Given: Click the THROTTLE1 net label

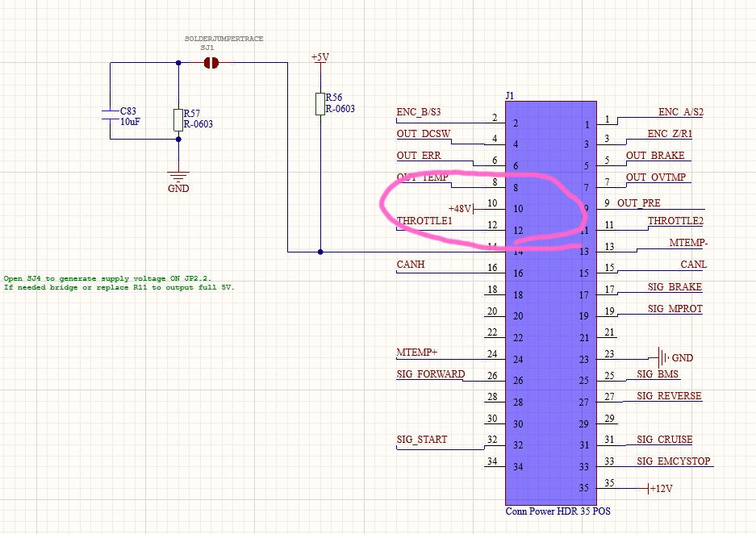Looking at the screenshot, I should pyautogui.click(x=424, y=220).
